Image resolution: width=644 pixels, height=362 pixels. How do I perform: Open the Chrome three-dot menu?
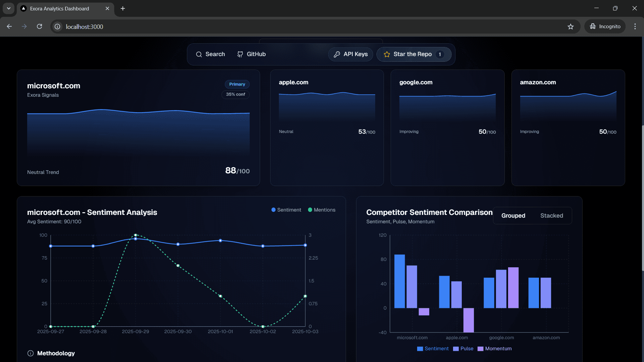(x=635, y=27)
